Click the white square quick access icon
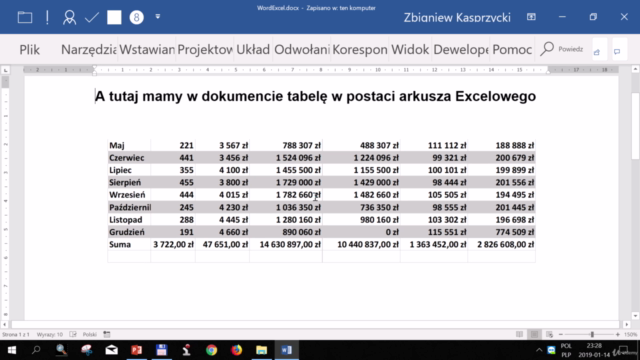The width and height of the screenshot is (640, 360). [x=114, y=17]
